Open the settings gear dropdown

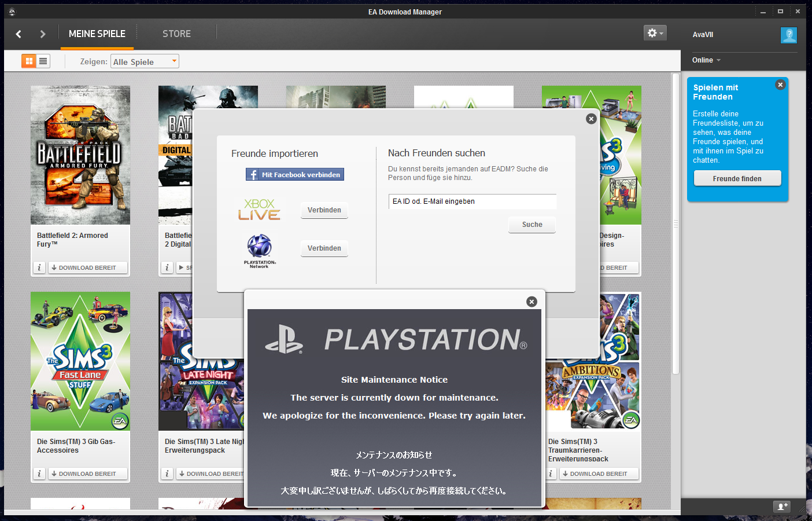coord(654,32)
